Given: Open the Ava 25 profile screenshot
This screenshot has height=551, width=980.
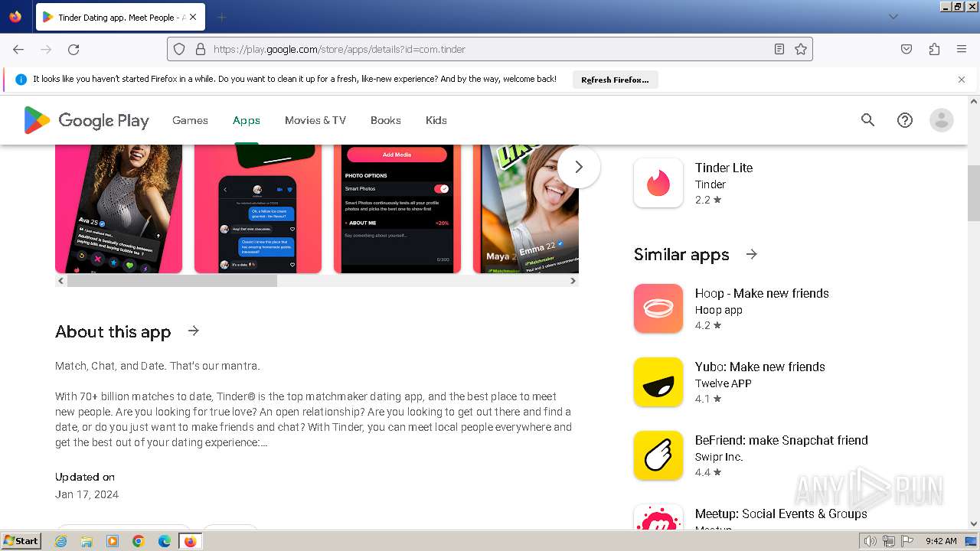Looking at the screenshot, I should (x=119, y=209).
